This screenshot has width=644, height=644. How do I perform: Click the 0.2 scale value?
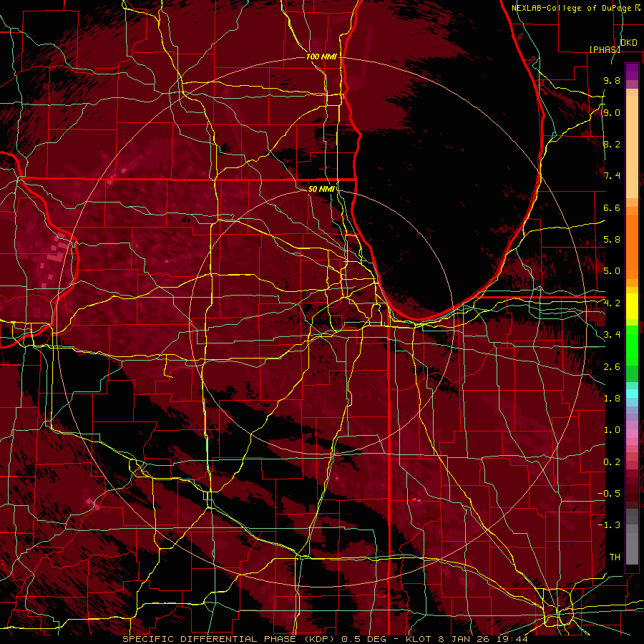pyautogui.click(x=612, y=462)
